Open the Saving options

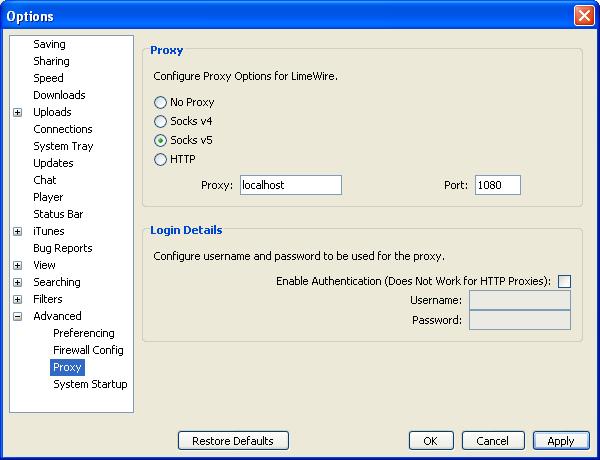[x=49, y=44]
